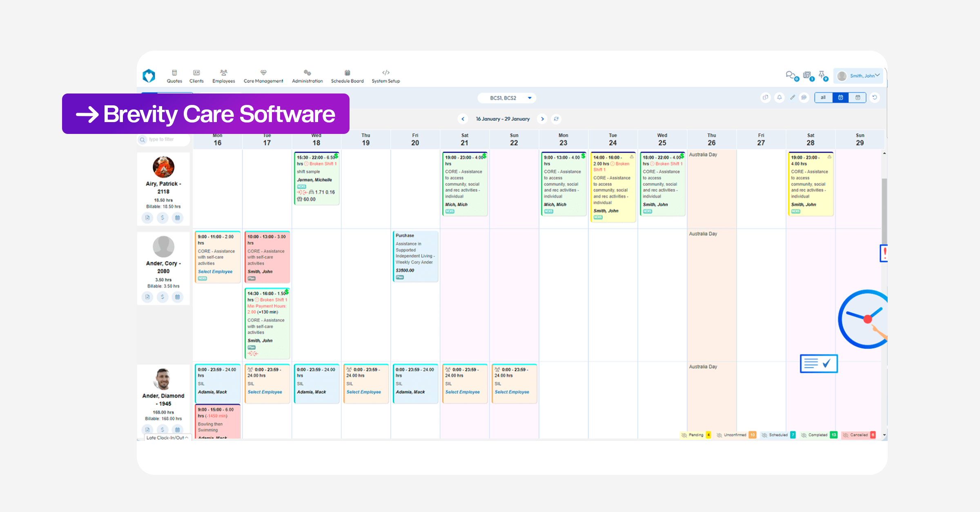Image resolution: width=980 pixels, height=512 pixels.
Task: Click document icon under Airy, Patrick
Action: pyautogui.click(x=147, y=218)
